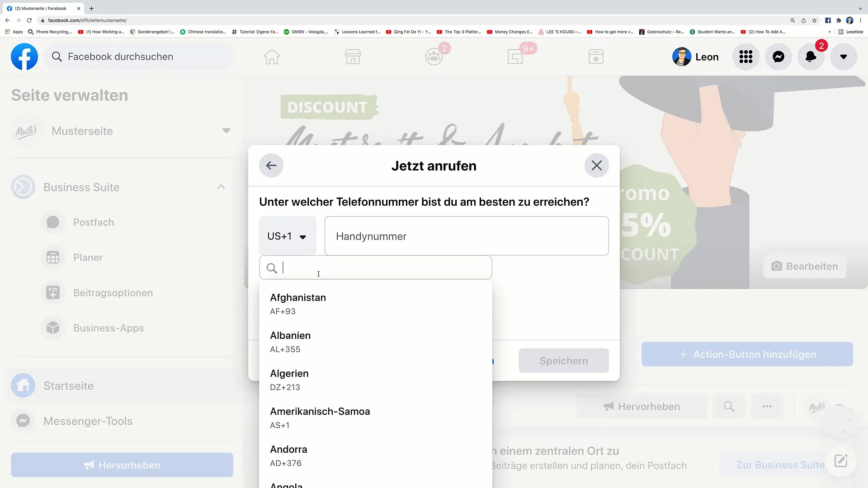Screen dimensions: 868x488
Task: Open the Chinese translation bookmark
Action: (x=203, y=32)
